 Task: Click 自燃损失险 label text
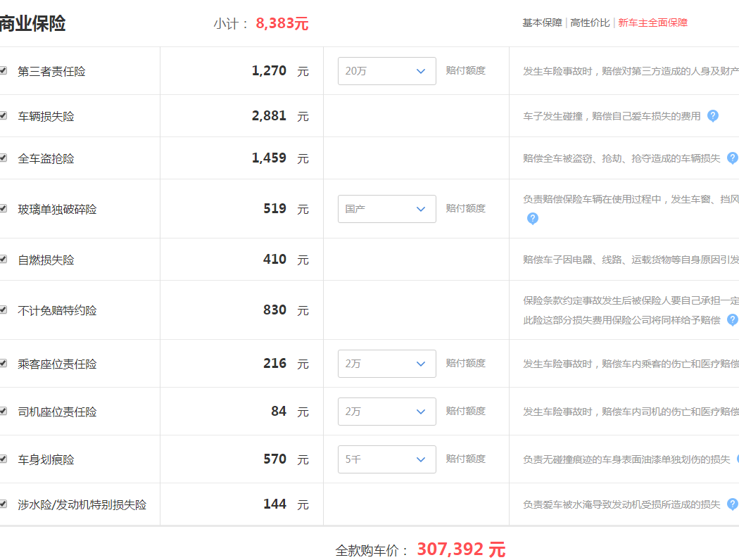tap(46, 260)
